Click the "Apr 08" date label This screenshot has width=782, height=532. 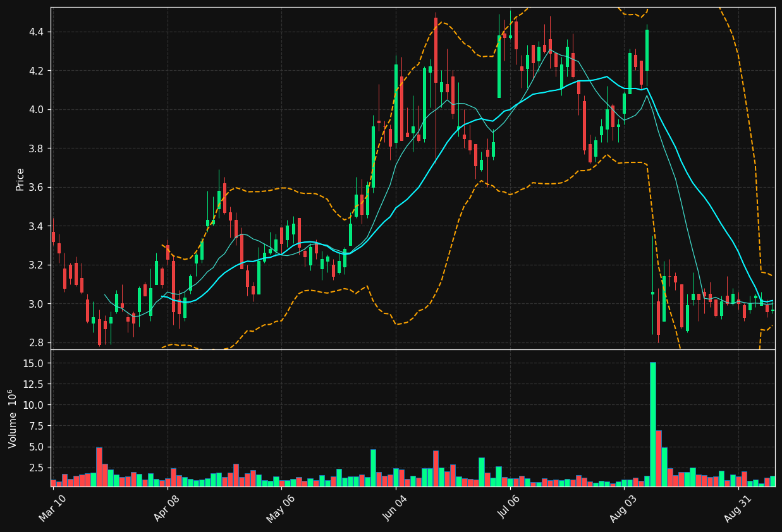[168, 508]
